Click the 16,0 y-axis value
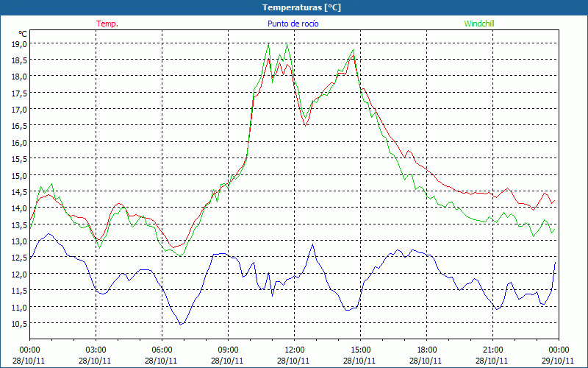 click(x=20, y=142)
